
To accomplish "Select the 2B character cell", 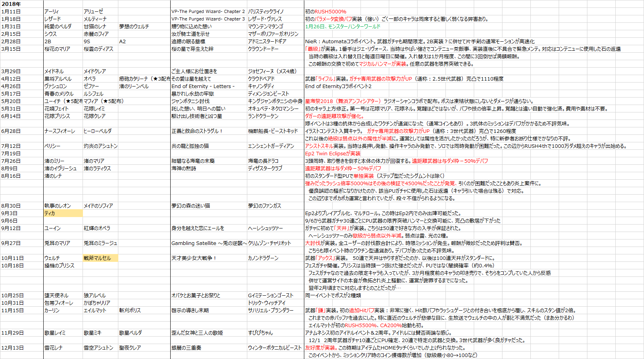I will (x=63, y=41).
